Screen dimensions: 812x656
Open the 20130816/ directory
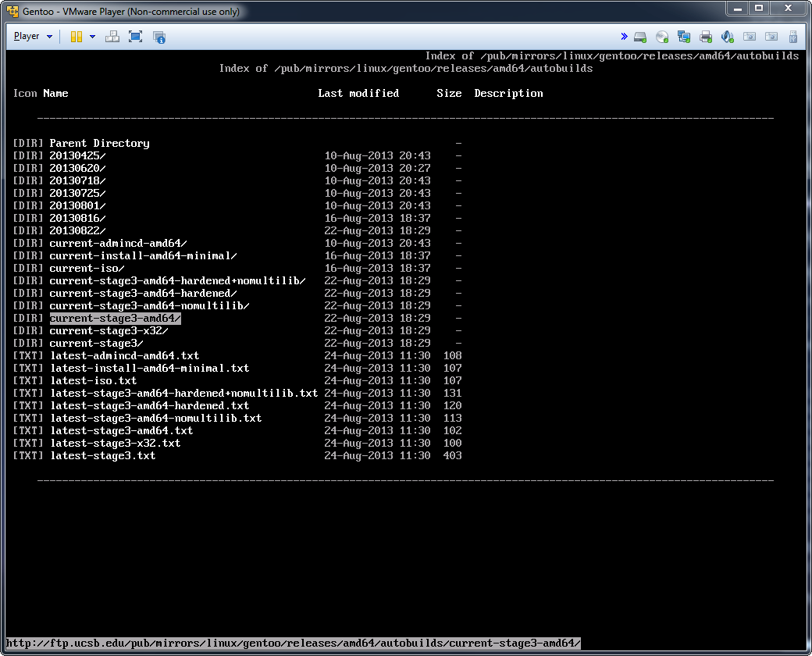click(77, 218)
